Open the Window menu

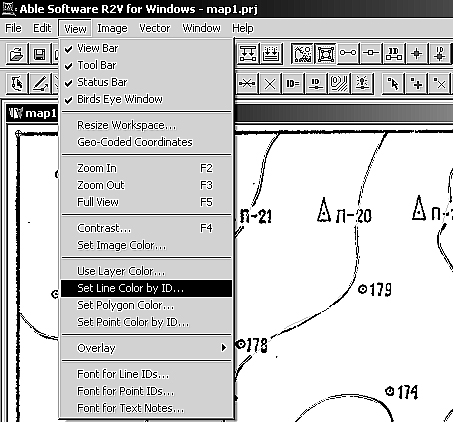click(x=201, y=28)
